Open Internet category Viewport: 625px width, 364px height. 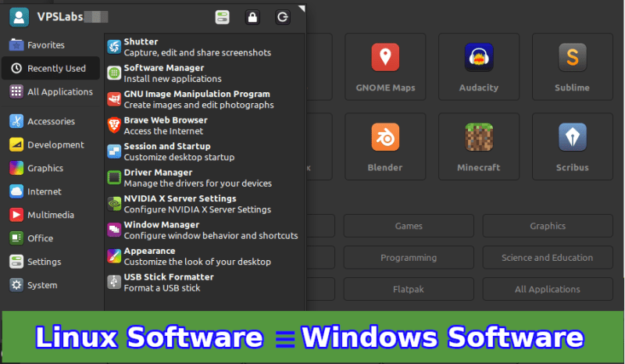point(51,191)
